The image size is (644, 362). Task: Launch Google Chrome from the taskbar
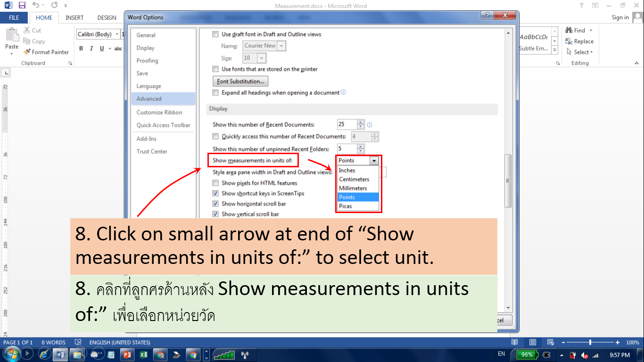[x=160, y=355]
